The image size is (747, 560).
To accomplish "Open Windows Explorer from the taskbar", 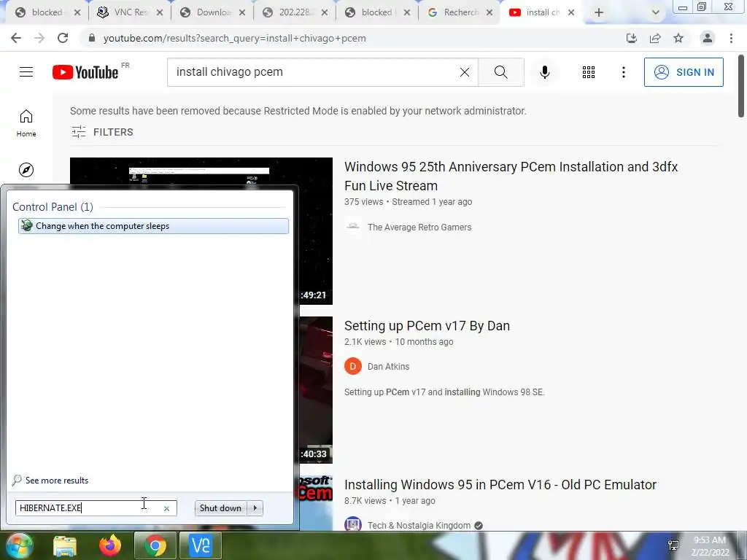I will 65,545.
